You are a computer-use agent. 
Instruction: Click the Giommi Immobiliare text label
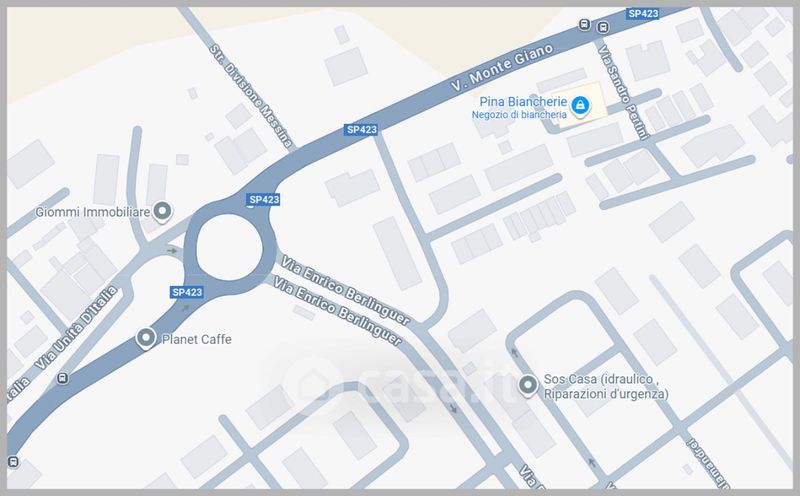point(92,212)
